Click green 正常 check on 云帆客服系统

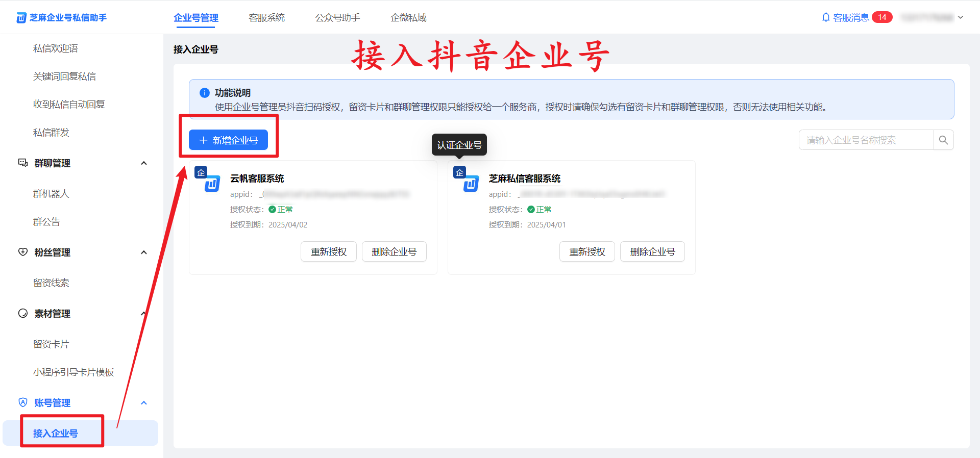click(x=272, y=210)
